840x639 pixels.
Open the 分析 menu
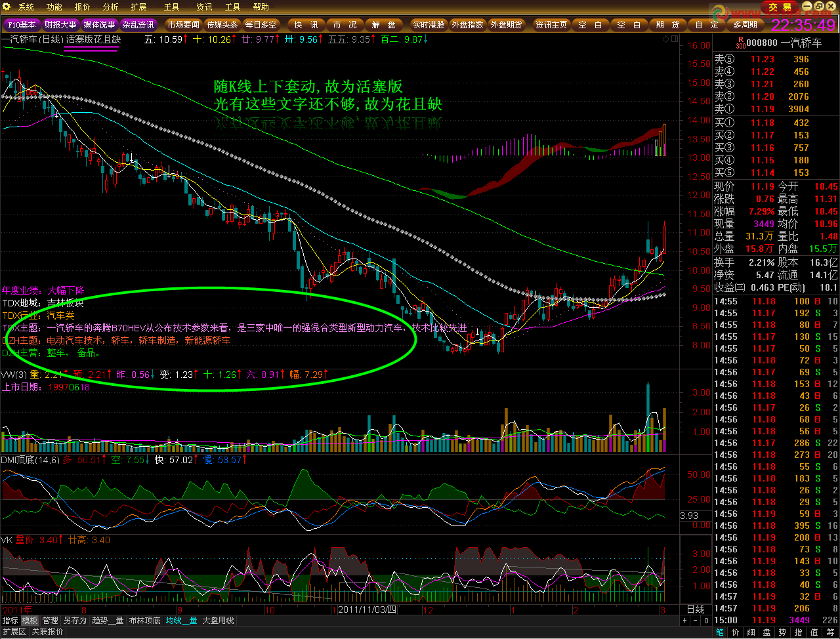click(110, 7)
